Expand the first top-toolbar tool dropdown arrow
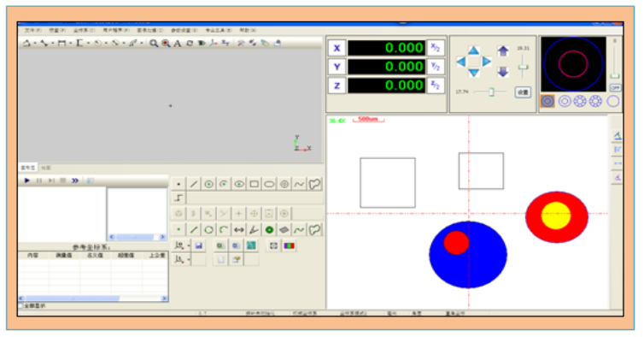 click(x=35, y=44)
